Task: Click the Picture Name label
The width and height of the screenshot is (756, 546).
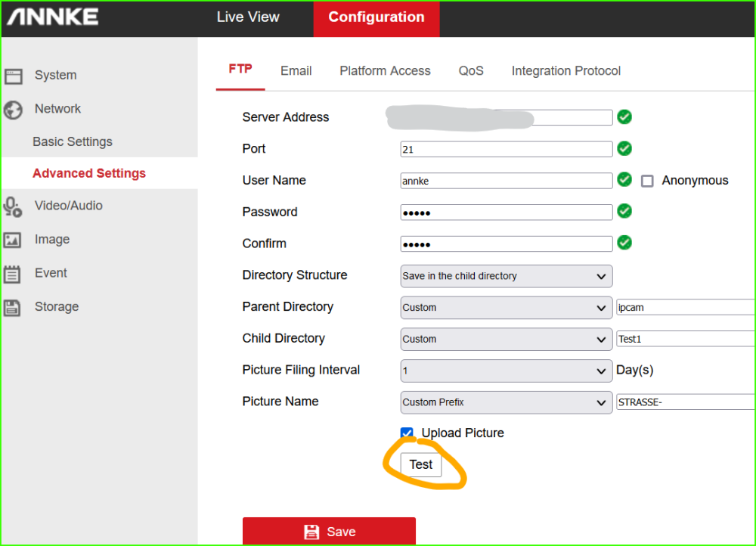Action: pos(280,402)
